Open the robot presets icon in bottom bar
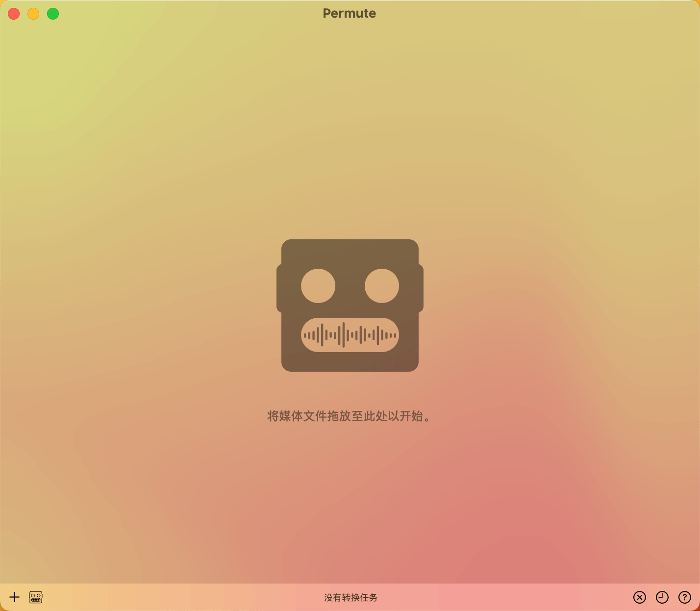This screenshot has width=700, height=611. tap(36, 597)
